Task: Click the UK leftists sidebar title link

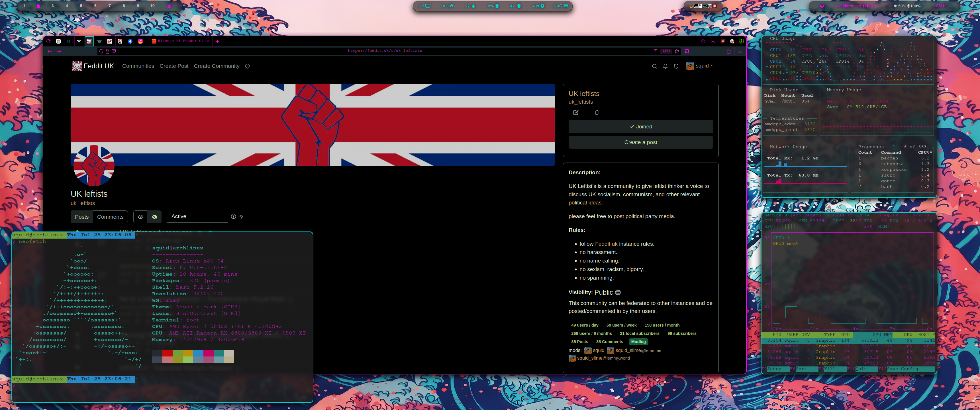Action: point(584,94)
